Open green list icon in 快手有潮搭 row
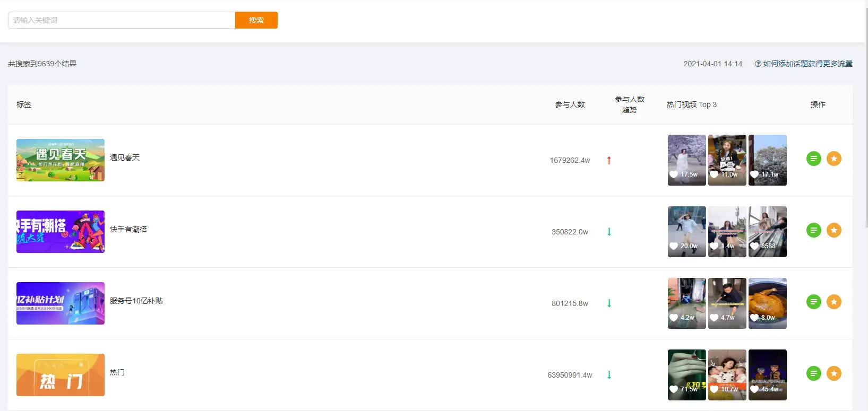Image resolution: width=868 pixels, height=411 pixels. 813,230
